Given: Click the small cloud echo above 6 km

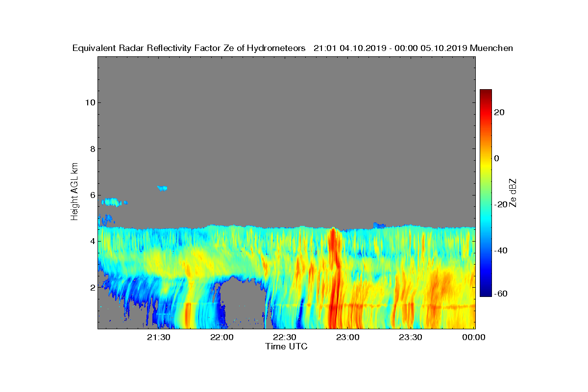Looking at the screenshot, I should [162, 188].
